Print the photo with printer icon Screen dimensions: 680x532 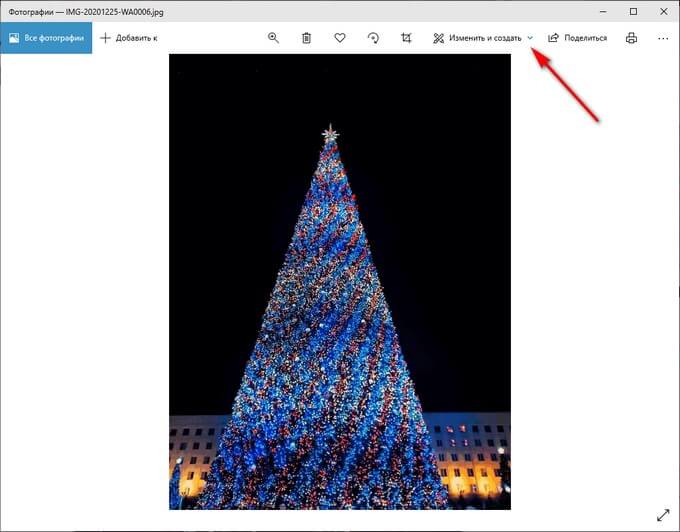pyautogui.click(x=631, y=38)
